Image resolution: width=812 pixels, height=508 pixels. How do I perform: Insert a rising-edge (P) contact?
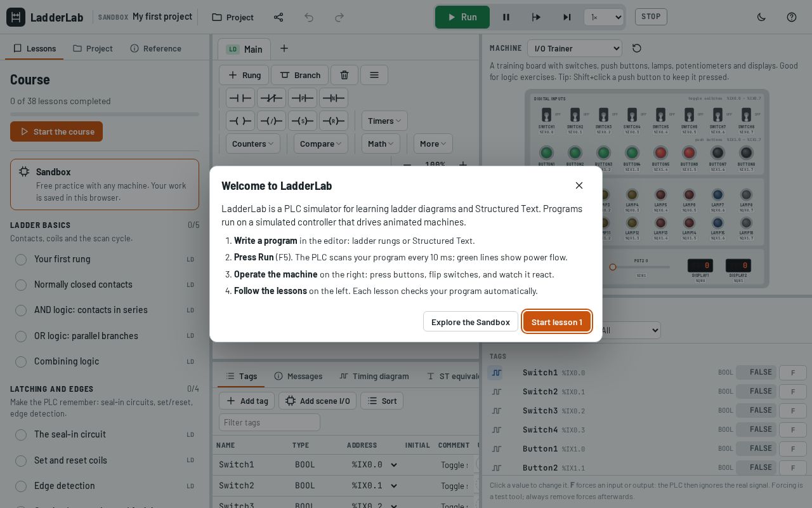303,98
